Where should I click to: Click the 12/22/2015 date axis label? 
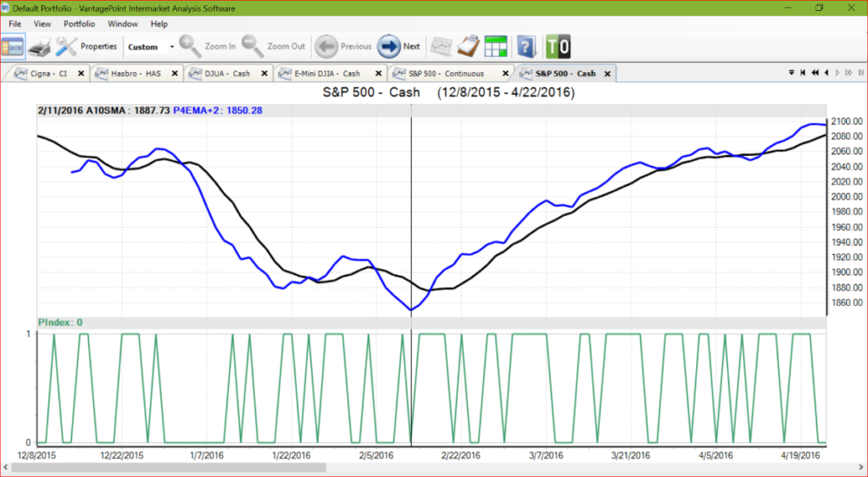122,456
